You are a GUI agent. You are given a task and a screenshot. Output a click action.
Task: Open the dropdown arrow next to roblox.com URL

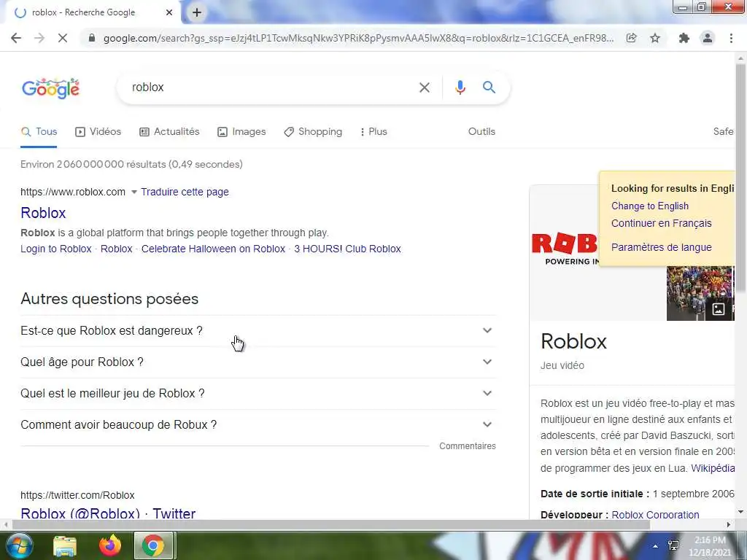coord(134,192)
